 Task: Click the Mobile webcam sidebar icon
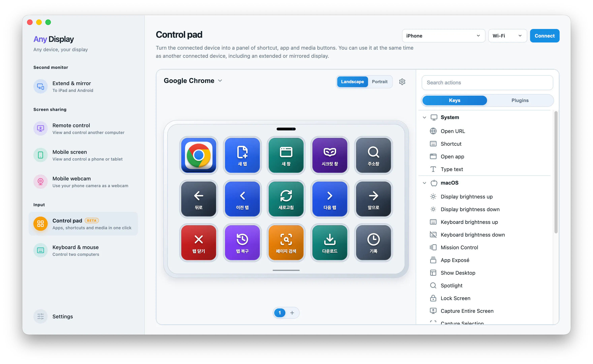[41, 182]
